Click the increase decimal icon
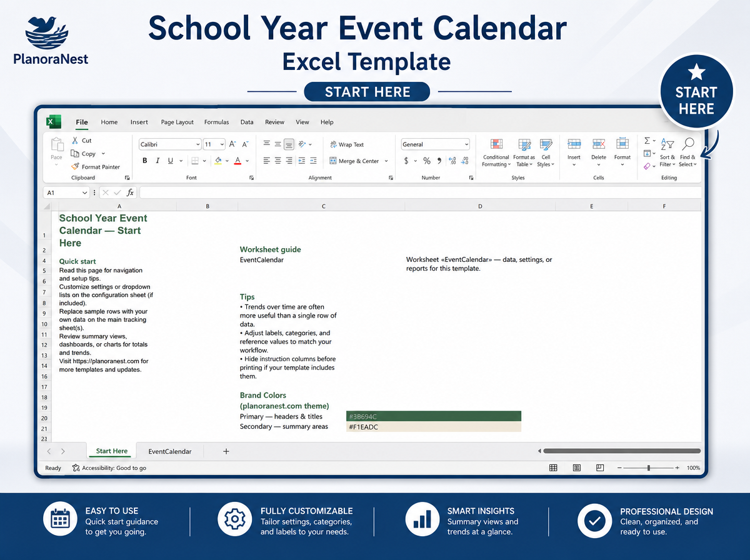Image resolution: width=750 pixels, height=560 pixels. [452, 161]
